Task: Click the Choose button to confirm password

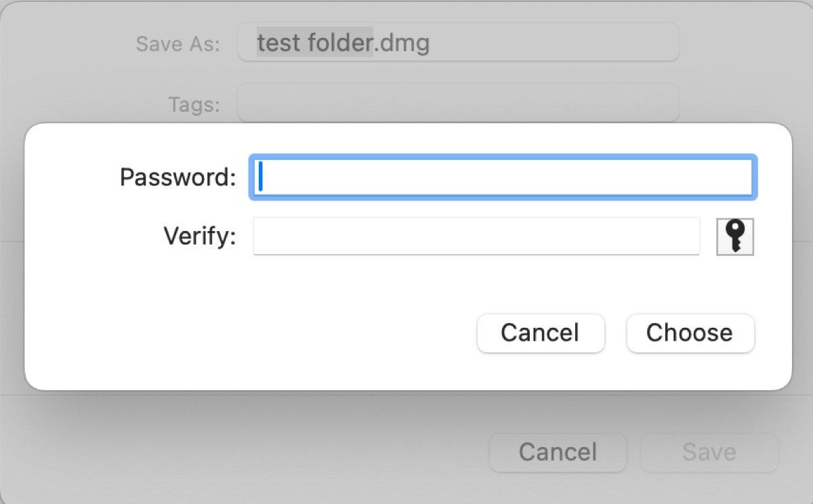Action: (x=690, y=333)
